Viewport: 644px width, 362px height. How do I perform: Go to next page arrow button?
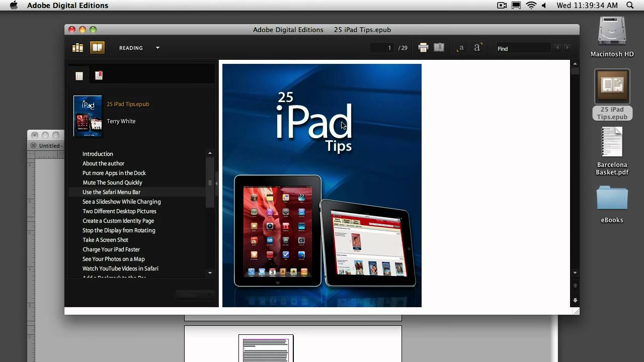coord(575,300)
